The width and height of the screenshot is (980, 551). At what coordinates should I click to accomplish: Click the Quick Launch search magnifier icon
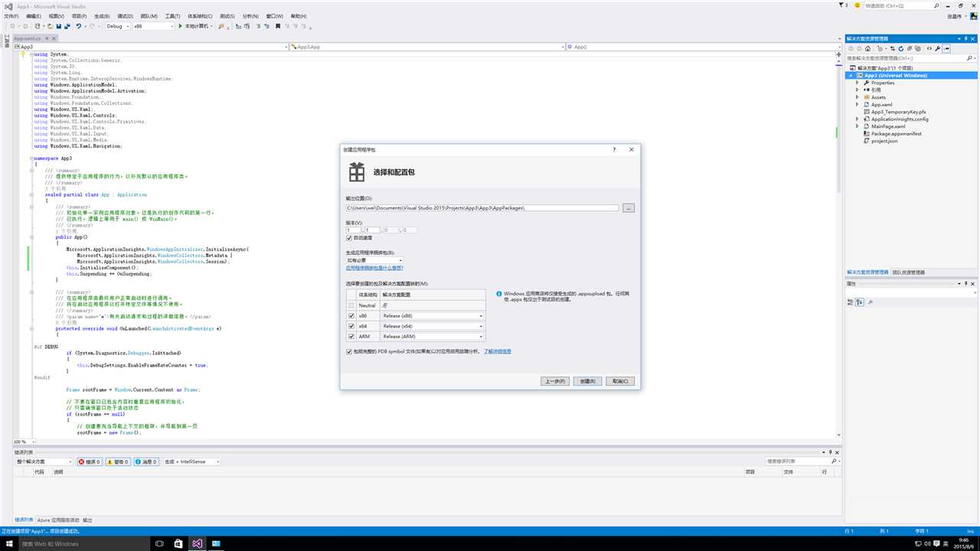[936, 5]
